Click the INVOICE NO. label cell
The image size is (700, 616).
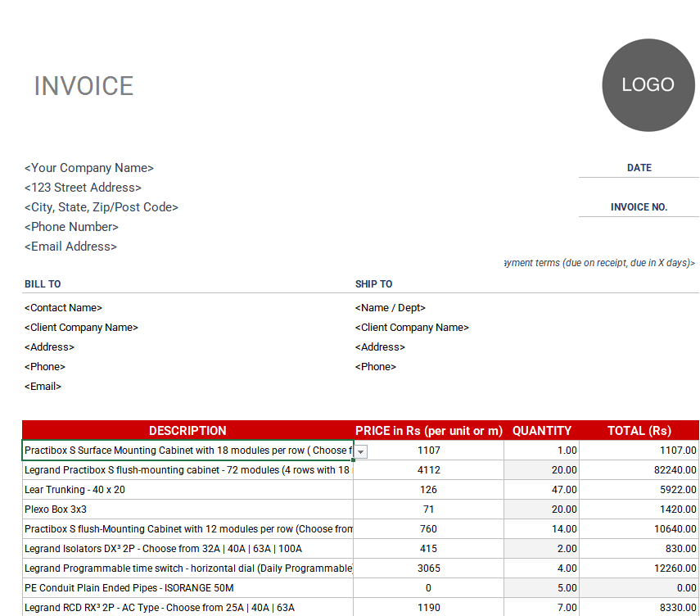pyautogui.click(x=639, y=207)
